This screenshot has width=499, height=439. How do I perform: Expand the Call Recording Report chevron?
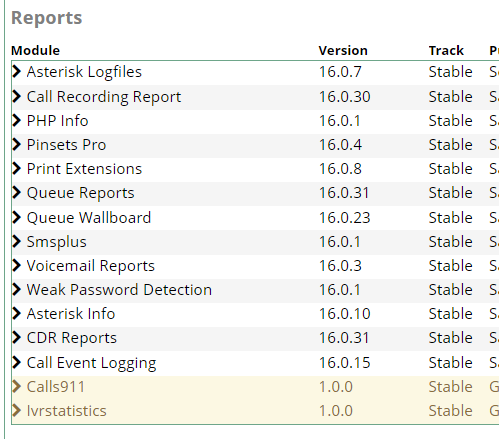coord(16,97)
